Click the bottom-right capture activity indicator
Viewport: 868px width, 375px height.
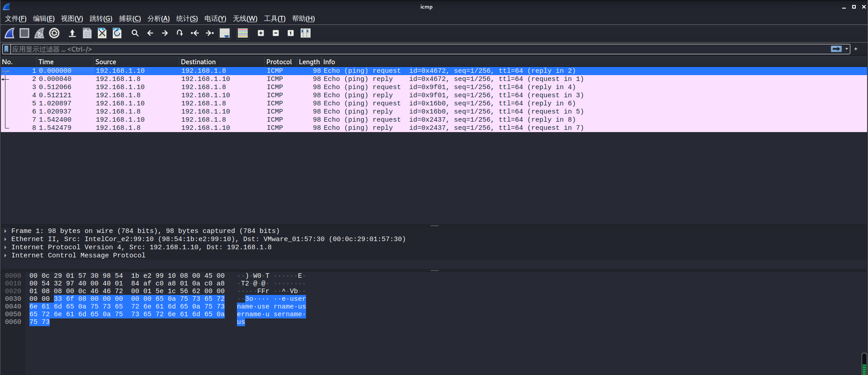point(864,364)
